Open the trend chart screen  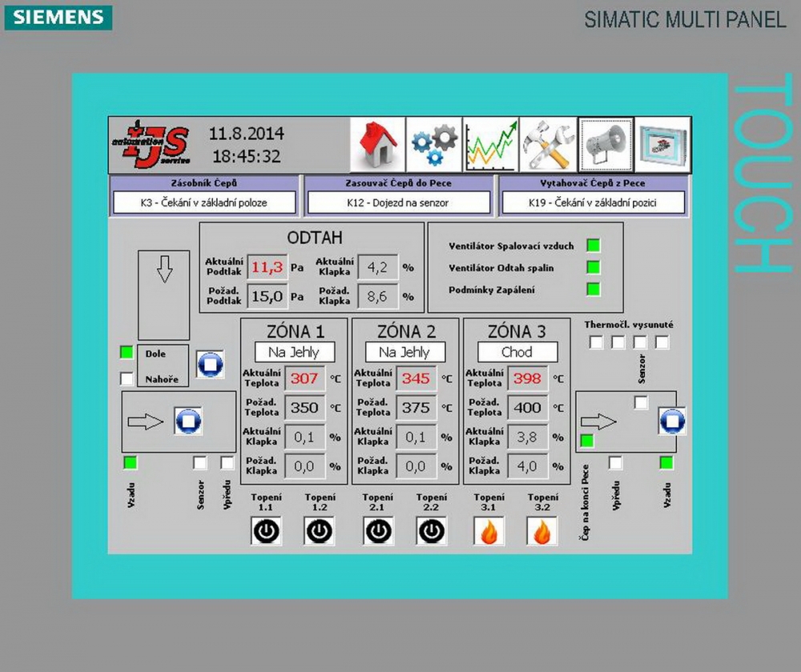point(491,145)
